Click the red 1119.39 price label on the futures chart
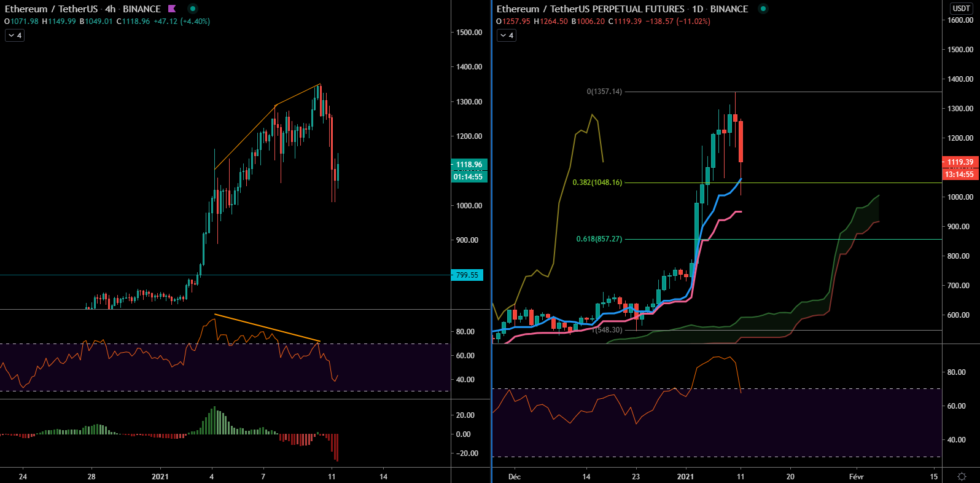The image size is (980, 483). point(960,162)
